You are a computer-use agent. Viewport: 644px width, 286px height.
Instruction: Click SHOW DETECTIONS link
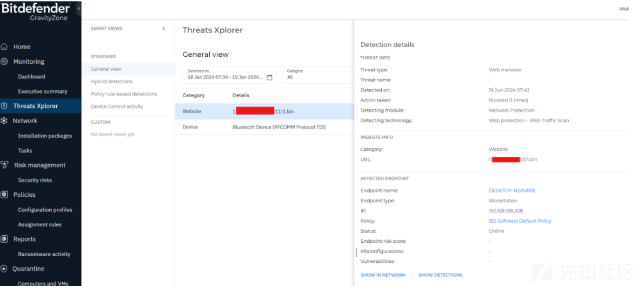click(x=440, y=275)
